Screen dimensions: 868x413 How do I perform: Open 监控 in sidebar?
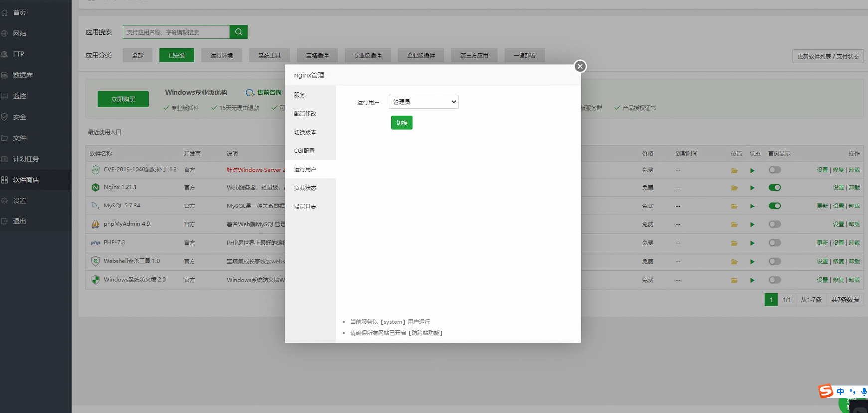coord(36,96)
